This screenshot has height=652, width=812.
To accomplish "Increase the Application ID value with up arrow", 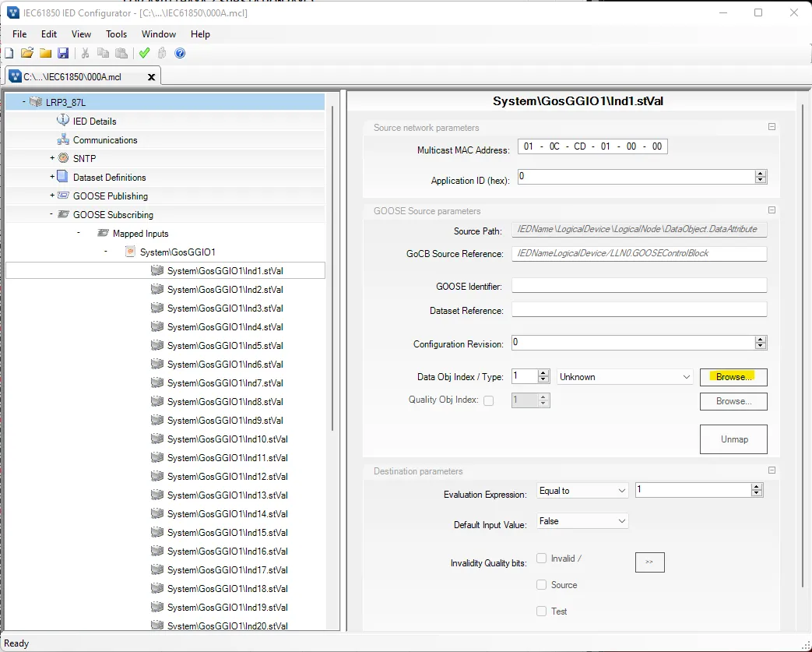I will pos(760,174).
